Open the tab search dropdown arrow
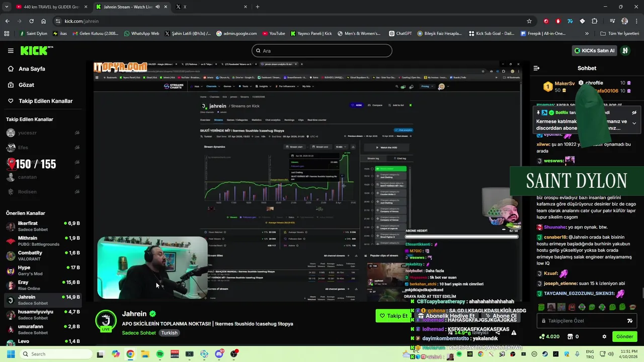Image resolution: width=644 pixels, height=362 pixels. pyautogui.click(x=7, y=7)
